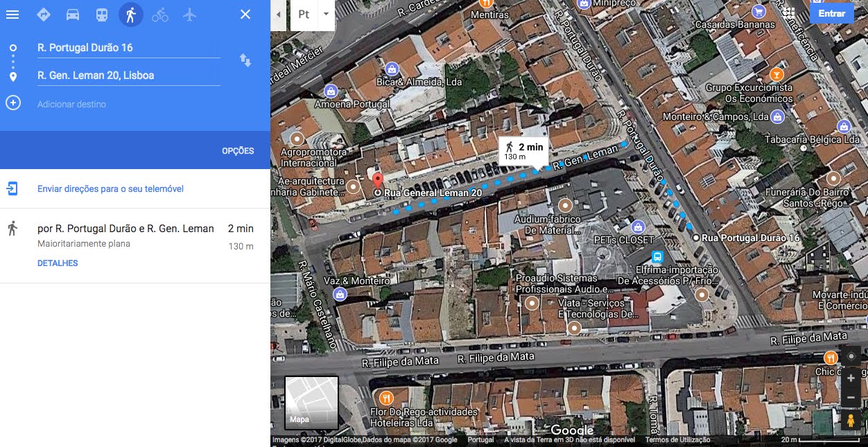Expand route DETALHES
Image resolution: width=868 pixels, height=447 pixels.
pyautogui.click(x=58, y=263)
